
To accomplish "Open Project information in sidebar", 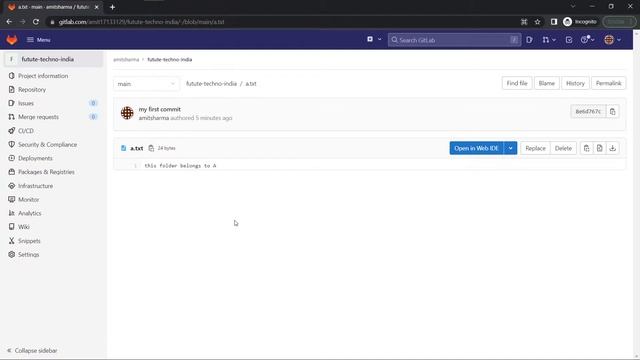I will pyautogui.click(x=43, y=76).
